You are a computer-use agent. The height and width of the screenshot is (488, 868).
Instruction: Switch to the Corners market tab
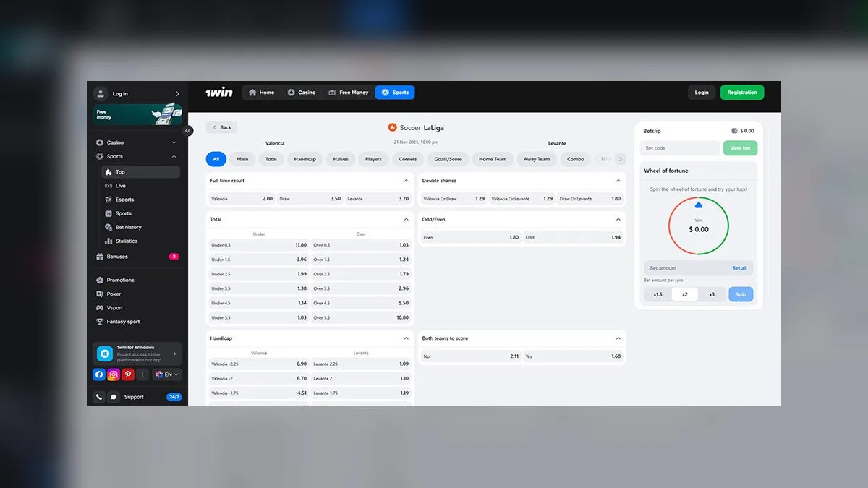(408, 159)
